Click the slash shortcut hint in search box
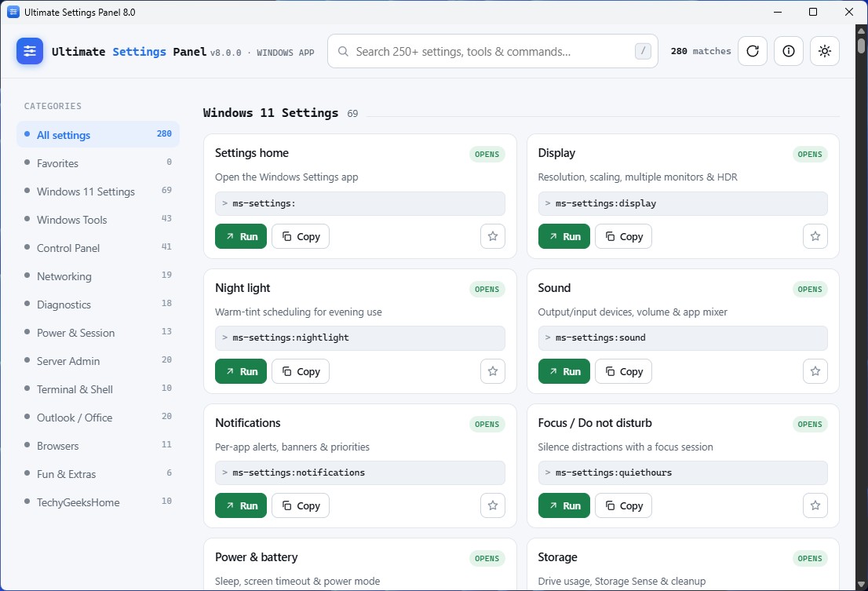Viewport: 868px width, 591px height. (x=643, y=51)
